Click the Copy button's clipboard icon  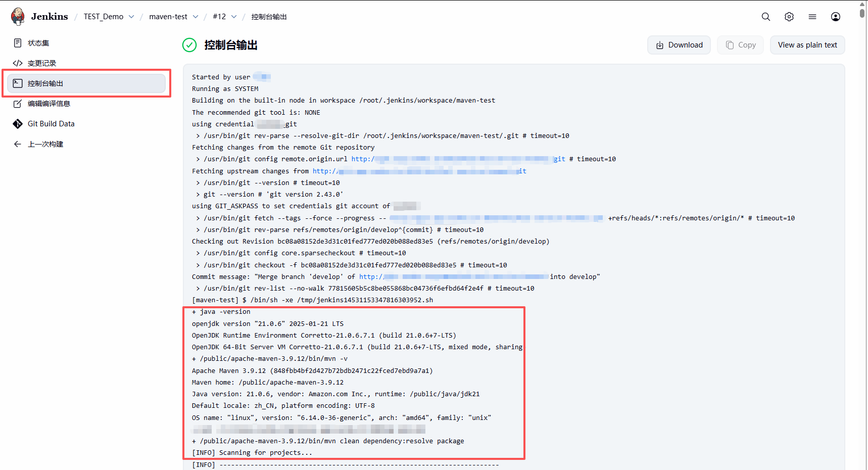730,45
